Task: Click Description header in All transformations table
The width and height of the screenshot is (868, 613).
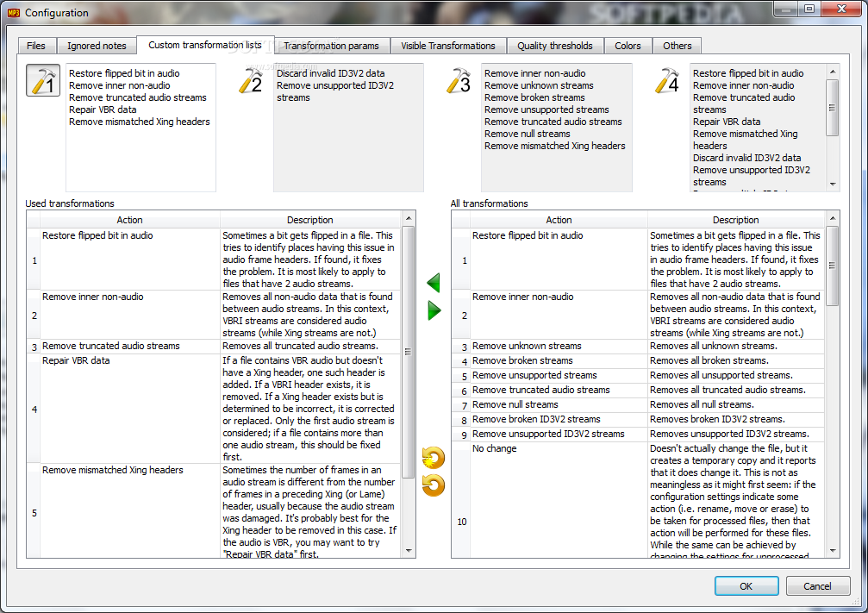Action: pos(736,220)
